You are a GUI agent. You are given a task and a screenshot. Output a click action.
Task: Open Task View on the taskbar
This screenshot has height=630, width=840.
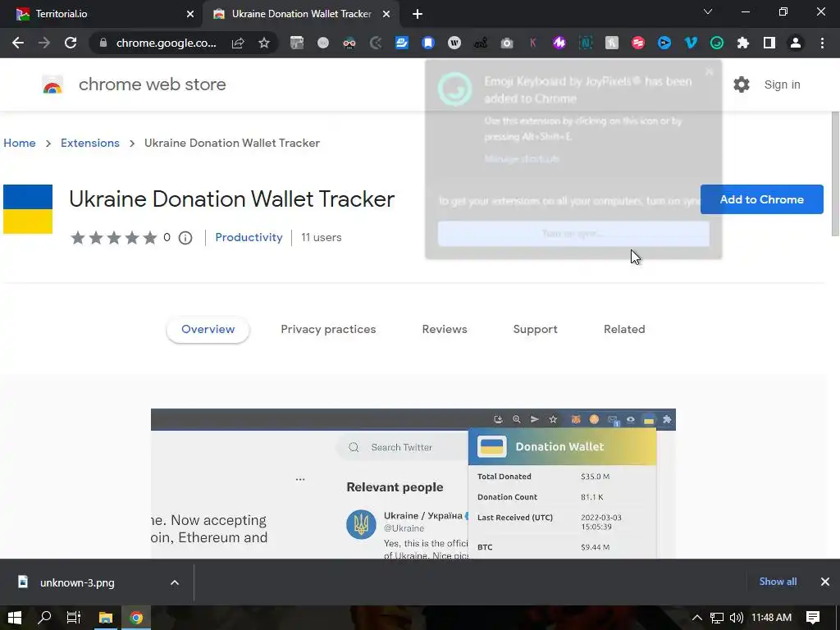73,618
